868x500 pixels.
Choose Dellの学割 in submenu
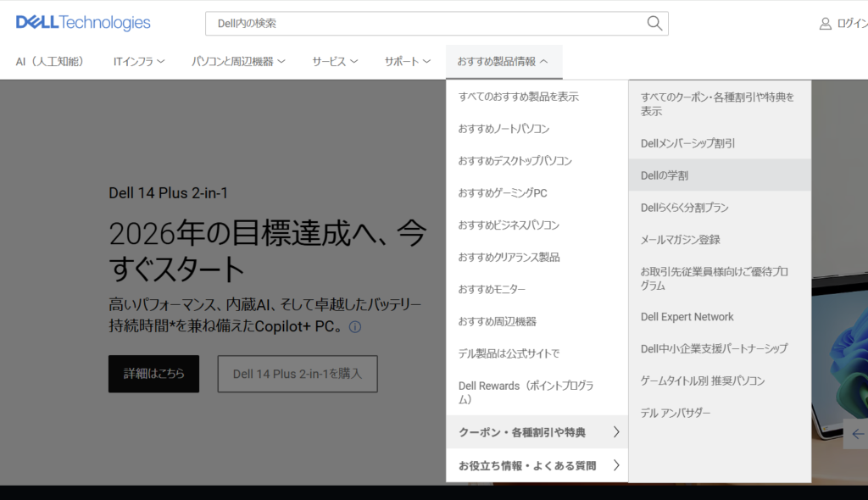pos(665,175)
